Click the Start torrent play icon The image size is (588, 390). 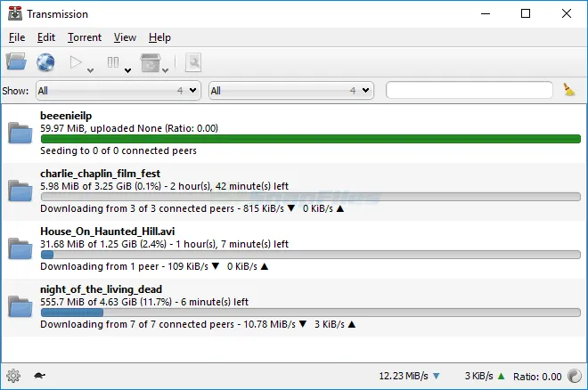(x=76, y=62)
